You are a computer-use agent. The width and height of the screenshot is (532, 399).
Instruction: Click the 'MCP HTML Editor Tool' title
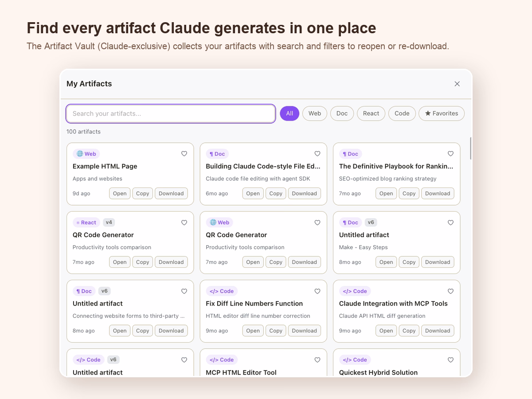pyautogui.click(x=241, y=372)
